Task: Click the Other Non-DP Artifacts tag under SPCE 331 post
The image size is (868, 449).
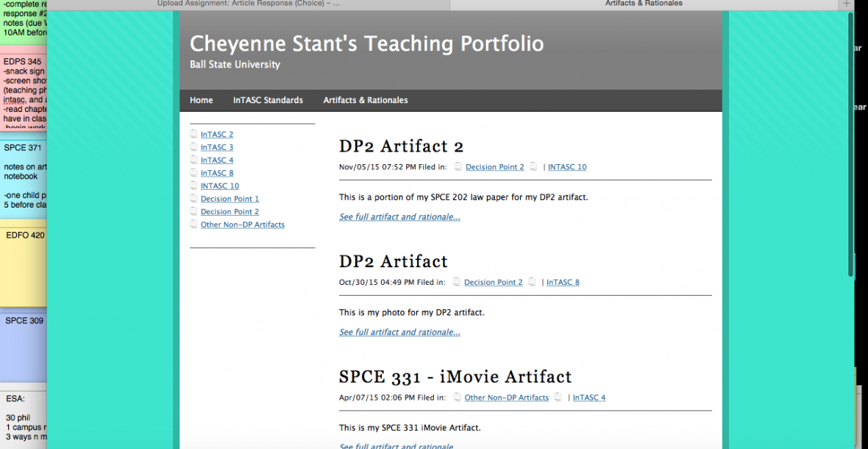Action: click(506, 397)
